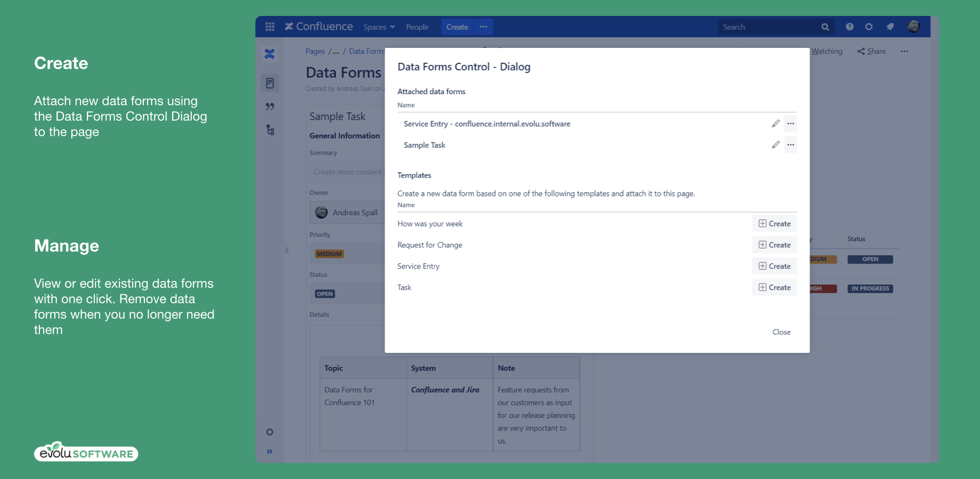Click the Share icon next to Watching
Image resolution: width=980 pixels, height=479 pixels.
(861, 51)
